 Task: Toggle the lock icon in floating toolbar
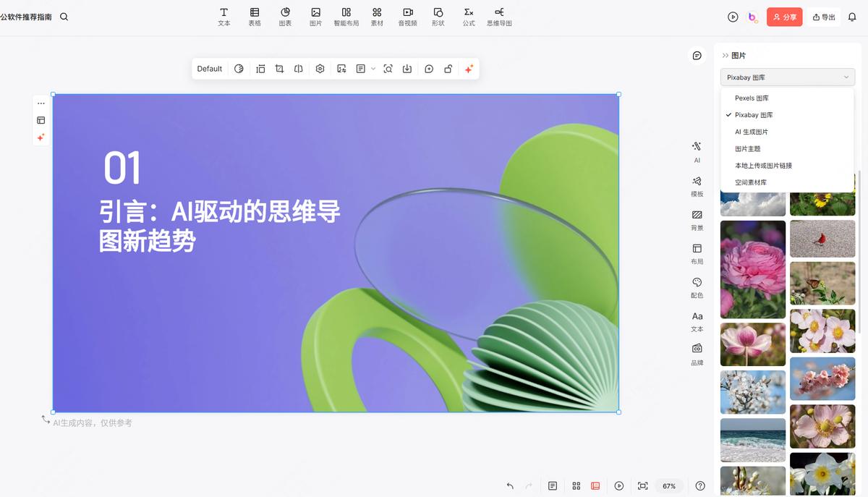[448, 69]
